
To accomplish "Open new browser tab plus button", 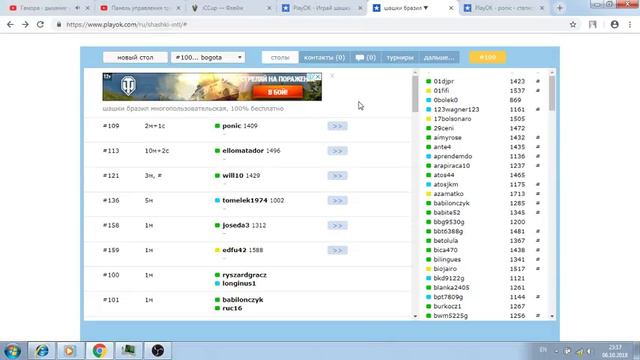I will (x=560, y=8).
